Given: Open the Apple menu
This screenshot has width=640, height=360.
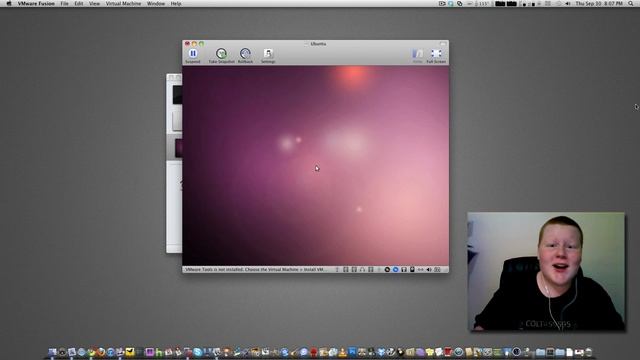Looking at the screenshot, I should (x=9, y=4).
